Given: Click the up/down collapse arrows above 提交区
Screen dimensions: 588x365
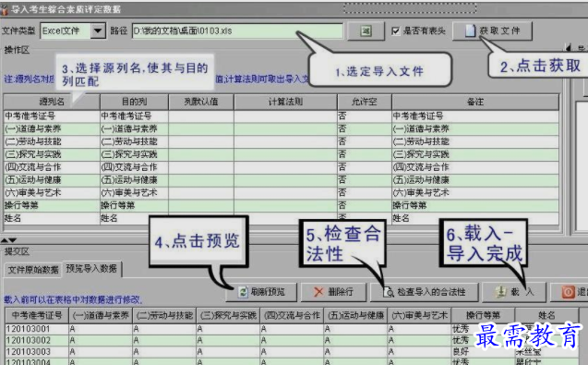Looking at the screenshot, I should click(8, 240).
